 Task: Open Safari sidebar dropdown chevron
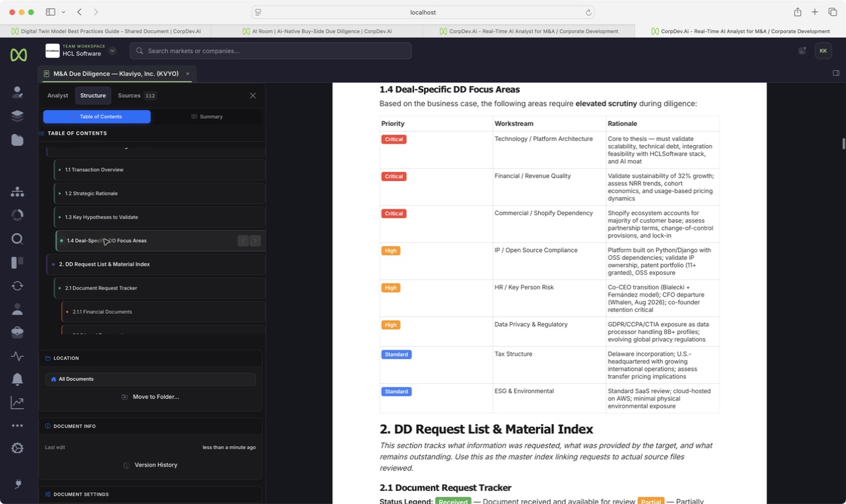63,12
